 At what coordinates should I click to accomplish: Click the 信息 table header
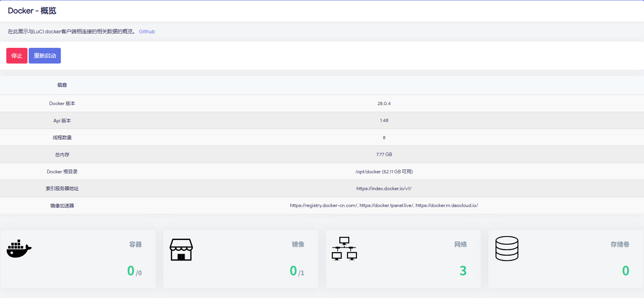click(x=62, y=85)
